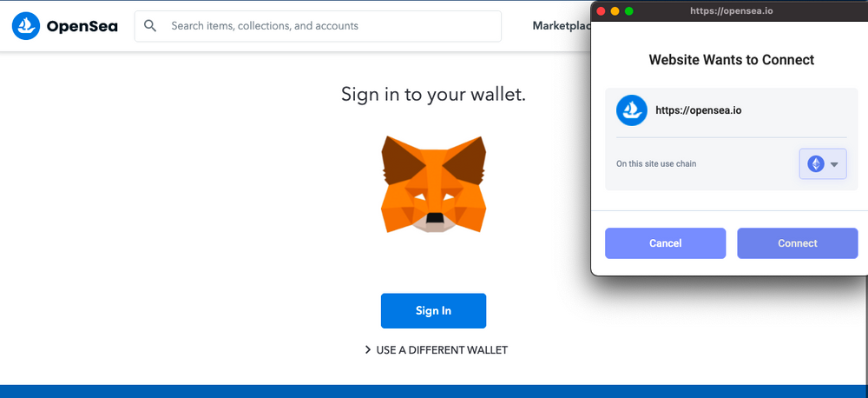Click the Sign in to your wallet heading
Screen dimensions: 868x398
(433, 94)
